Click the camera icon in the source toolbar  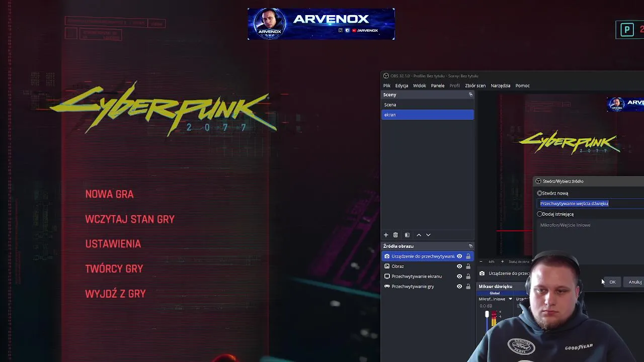[482, 274]
